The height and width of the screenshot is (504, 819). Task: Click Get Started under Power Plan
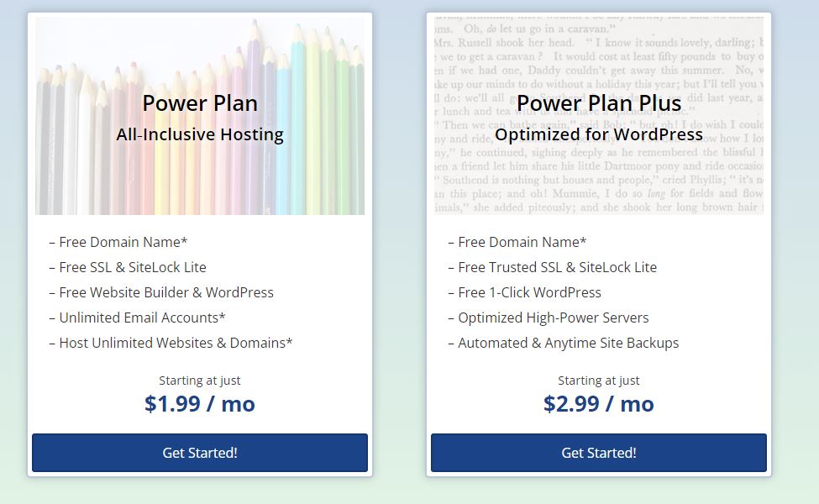(200, 452)
